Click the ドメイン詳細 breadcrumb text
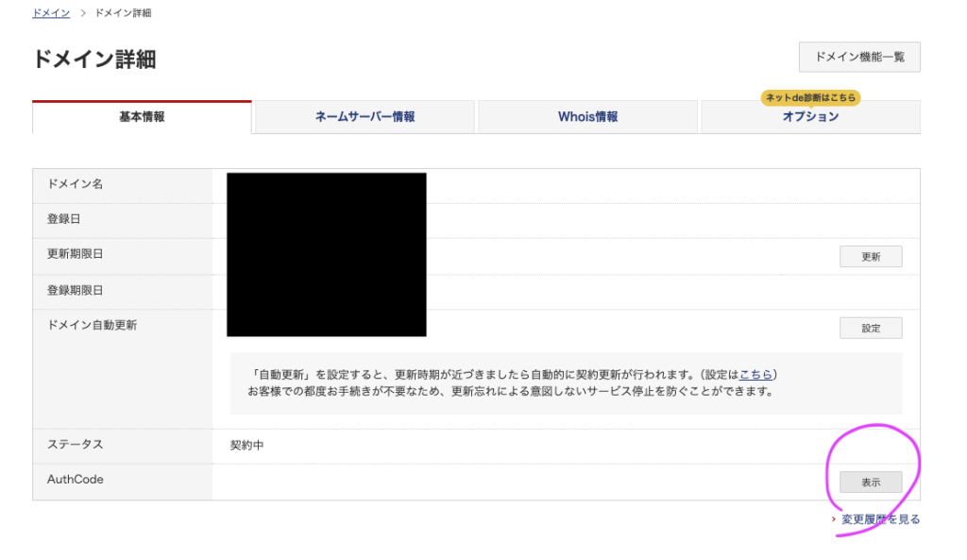967x560 pixels. coord(123,13)
